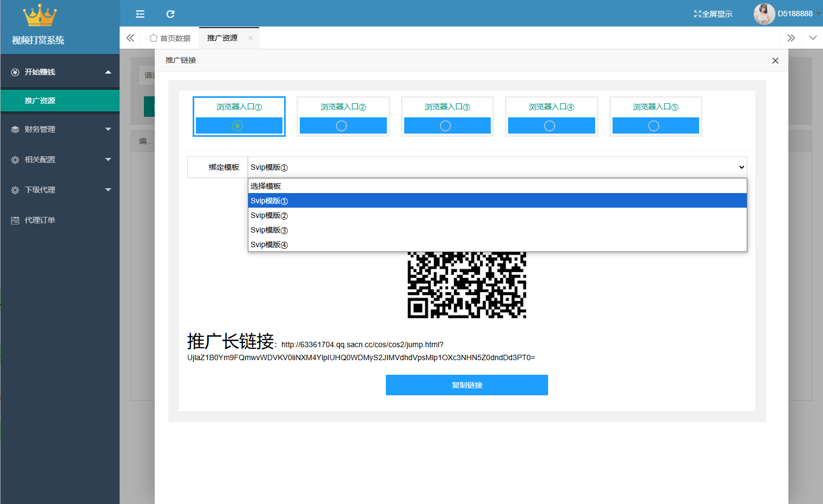823x504 pixels.
Task: Collapse the 开始赚钱 menu arrow
Action: click(x=108, y=72)
